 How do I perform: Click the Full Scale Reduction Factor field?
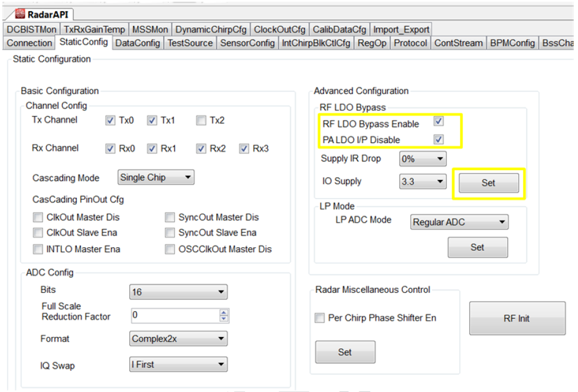click(174, 316)
